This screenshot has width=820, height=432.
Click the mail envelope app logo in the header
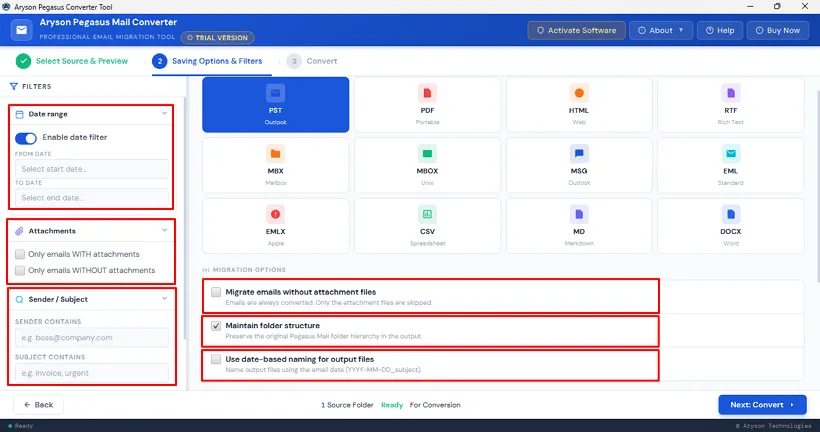coord(21,30)
